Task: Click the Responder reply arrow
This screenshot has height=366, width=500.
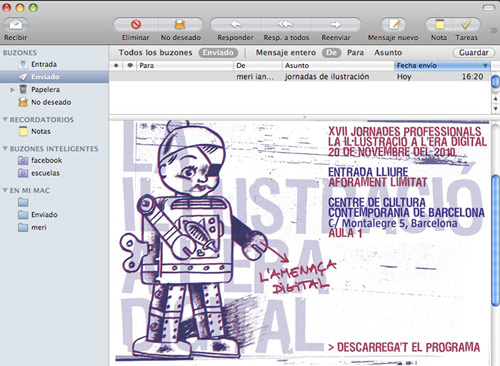Action: pos(236,24)
